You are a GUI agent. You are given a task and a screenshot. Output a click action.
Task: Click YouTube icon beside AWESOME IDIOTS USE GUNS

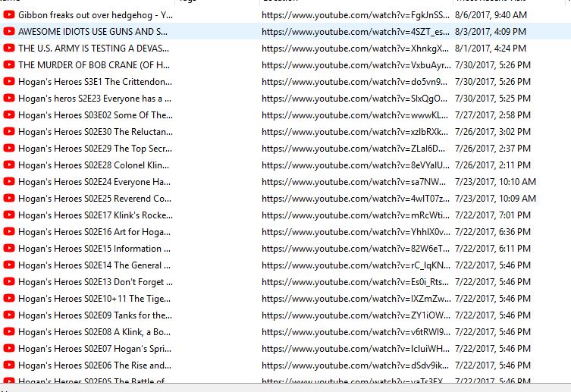pos(9,31)
